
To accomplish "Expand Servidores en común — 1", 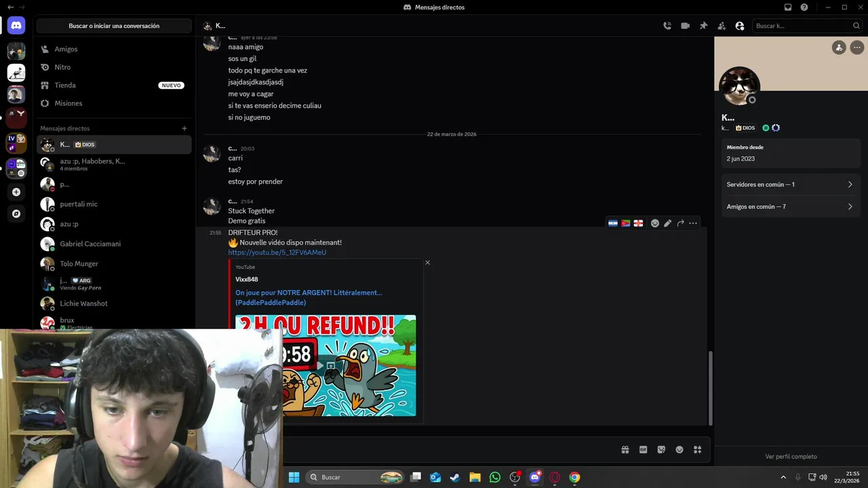I will point(790,184).
